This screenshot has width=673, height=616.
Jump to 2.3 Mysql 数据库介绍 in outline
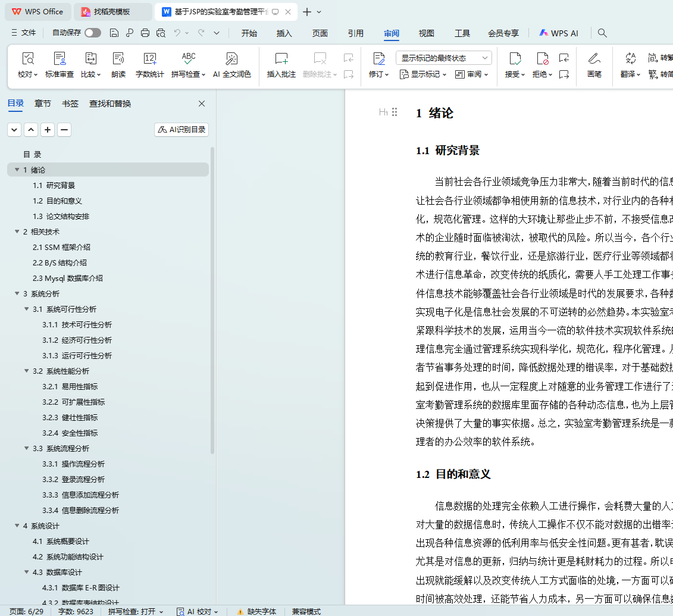(67, 278)
